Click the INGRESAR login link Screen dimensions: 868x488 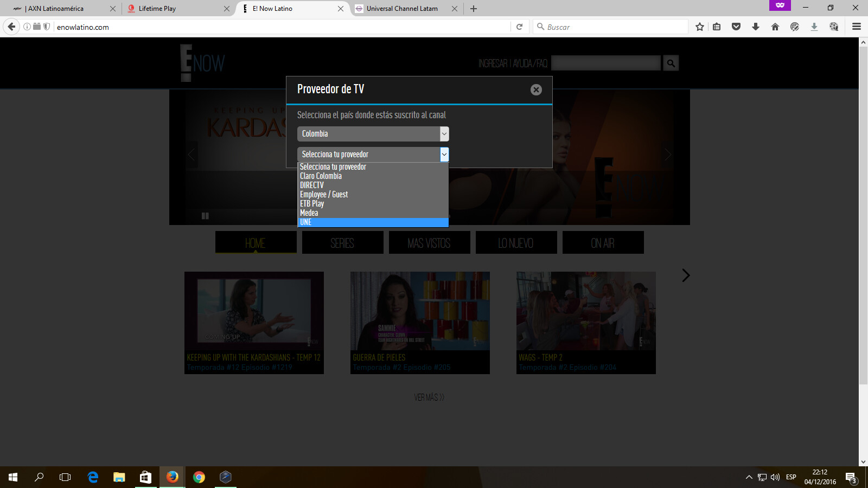point(493,63)
